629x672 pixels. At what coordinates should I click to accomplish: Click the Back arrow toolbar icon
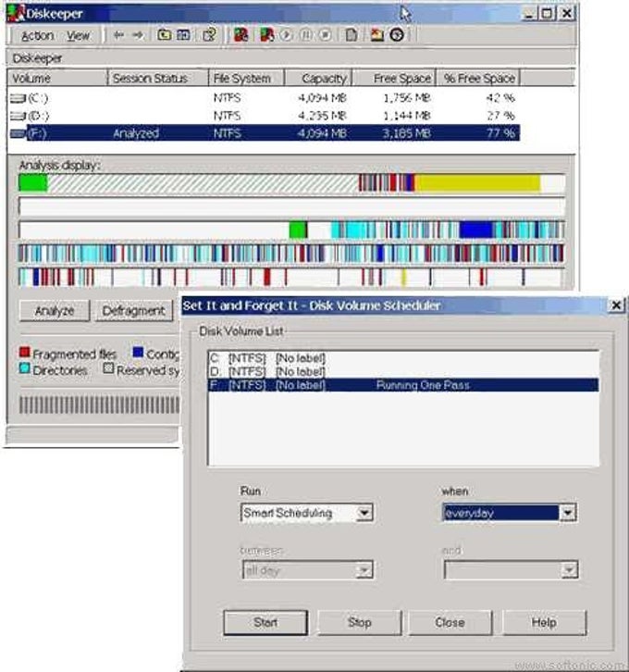tap(118, 35)
